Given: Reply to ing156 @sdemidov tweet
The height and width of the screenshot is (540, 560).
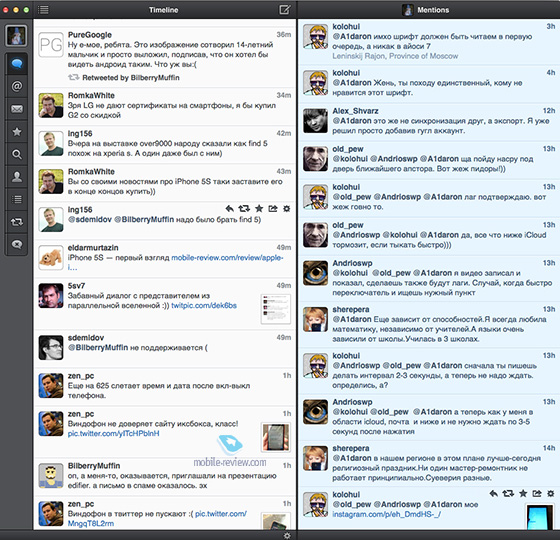Looking at the screenshot, I should 230,209.
